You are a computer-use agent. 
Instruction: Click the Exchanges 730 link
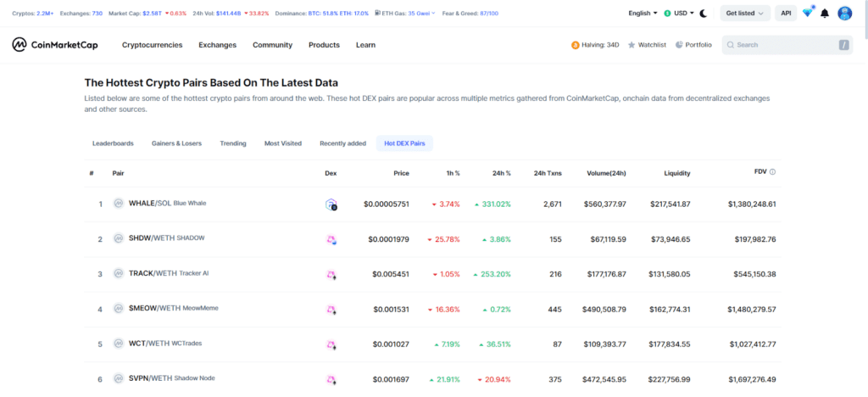pos(81,13)
